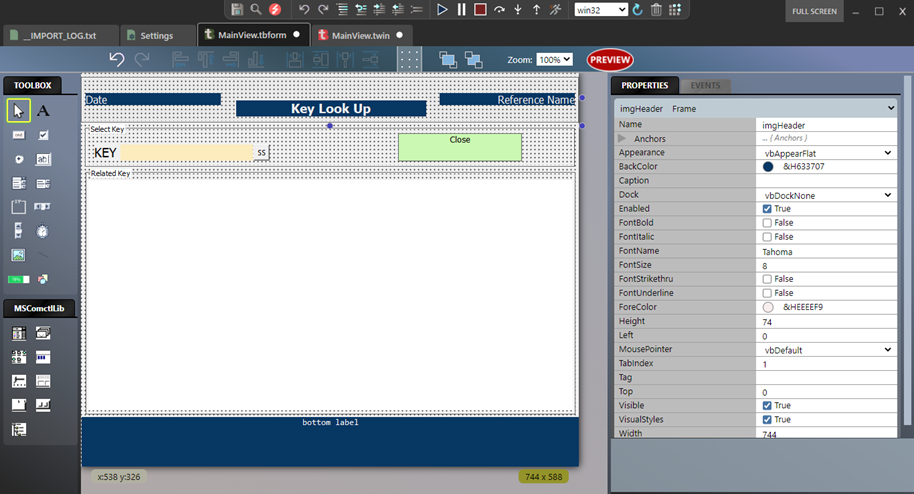Select the ss button beside KEY
Viewport: 914px width, 494px height.
click(x=261, y=152)
